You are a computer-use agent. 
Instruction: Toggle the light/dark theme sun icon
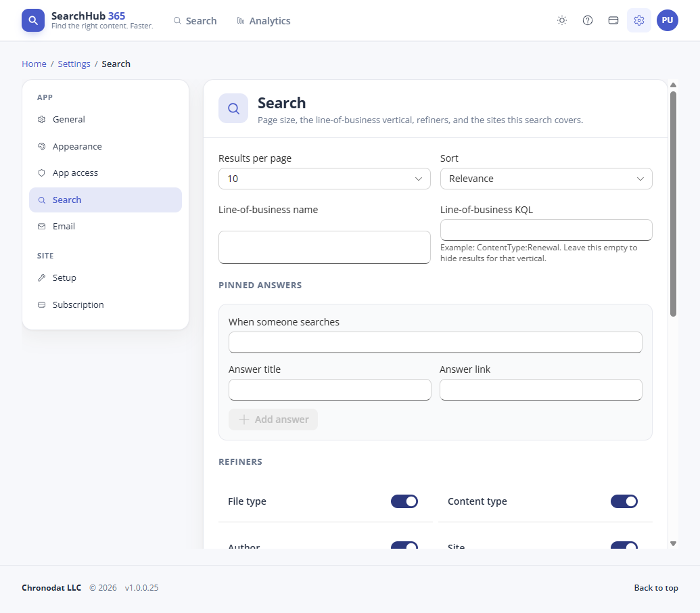(562, 20)
